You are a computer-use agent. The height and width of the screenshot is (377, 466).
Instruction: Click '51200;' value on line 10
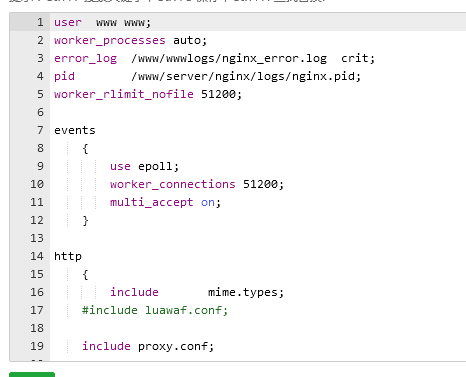(263, 184)
